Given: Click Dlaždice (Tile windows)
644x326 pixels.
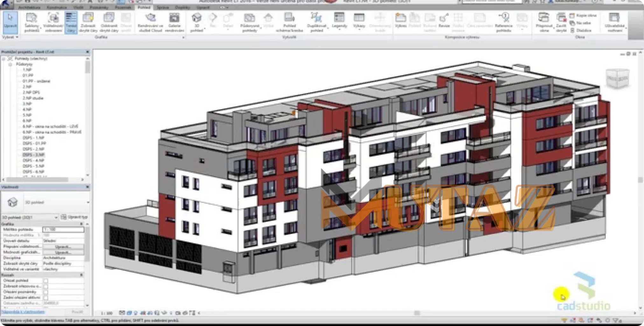Looking at the screenshot, I should point(581,31).
